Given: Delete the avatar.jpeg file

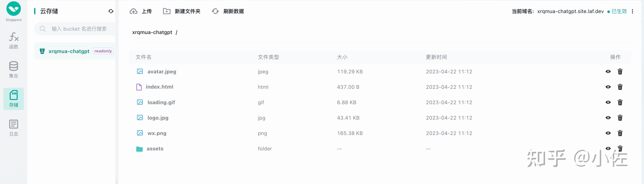Looking at the screenshot, I should [x=620, y=72].
